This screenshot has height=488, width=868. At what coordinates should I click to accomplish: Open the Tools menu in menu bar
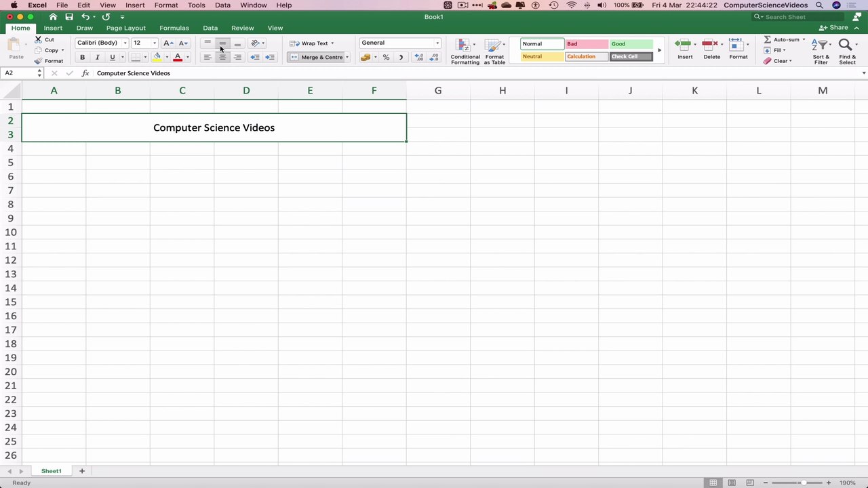pos(197,5)
